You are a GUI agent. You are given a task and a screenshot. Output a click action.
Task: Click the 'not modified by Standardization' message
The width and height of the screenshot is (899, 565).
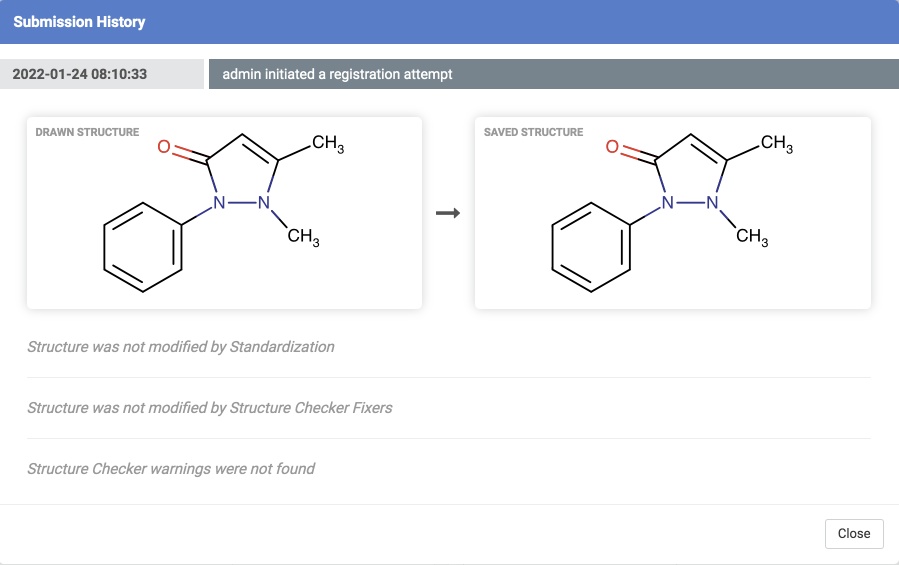(181, 347)
